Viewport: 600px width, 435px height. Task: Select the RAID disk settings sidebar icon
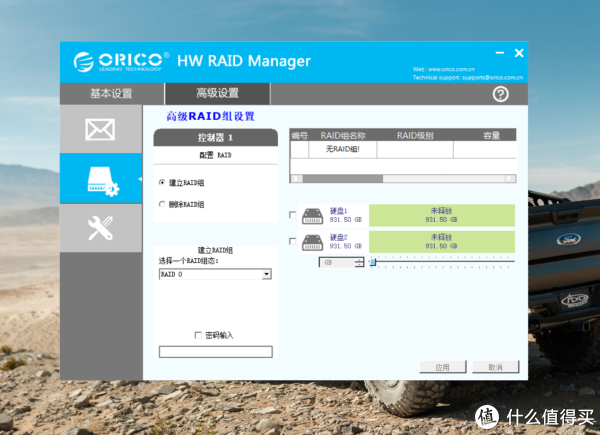(x=100, y=178)
